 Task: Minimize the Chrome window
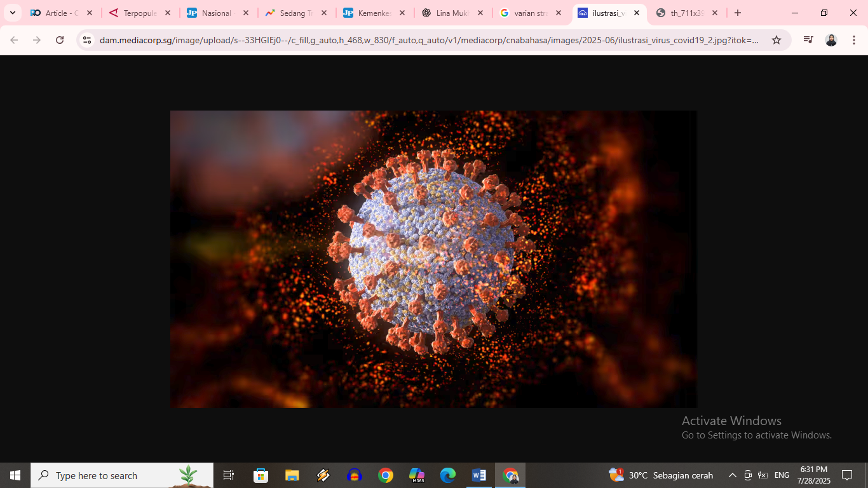tap(795, 13)
